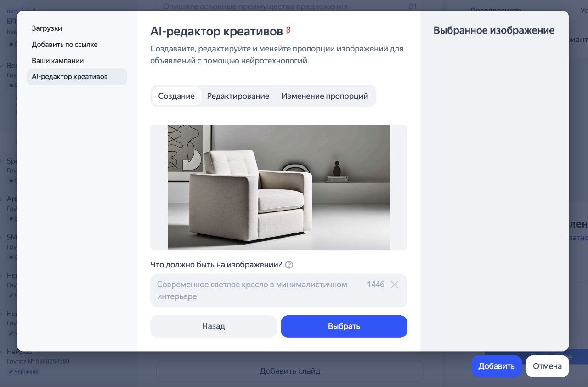588x387 pixels.
Task: Open the Редактирование tab
Action: pos(238,96)
